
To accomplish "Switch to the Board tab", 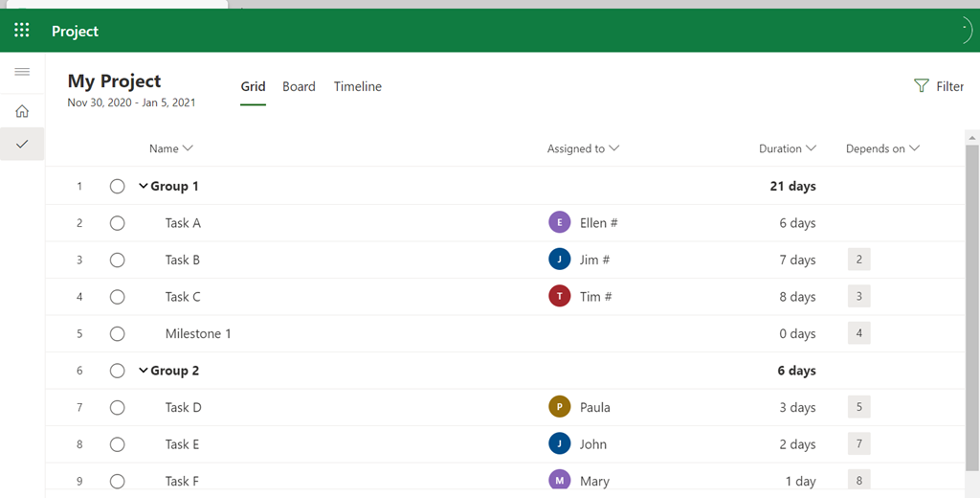I will point(299,86).
